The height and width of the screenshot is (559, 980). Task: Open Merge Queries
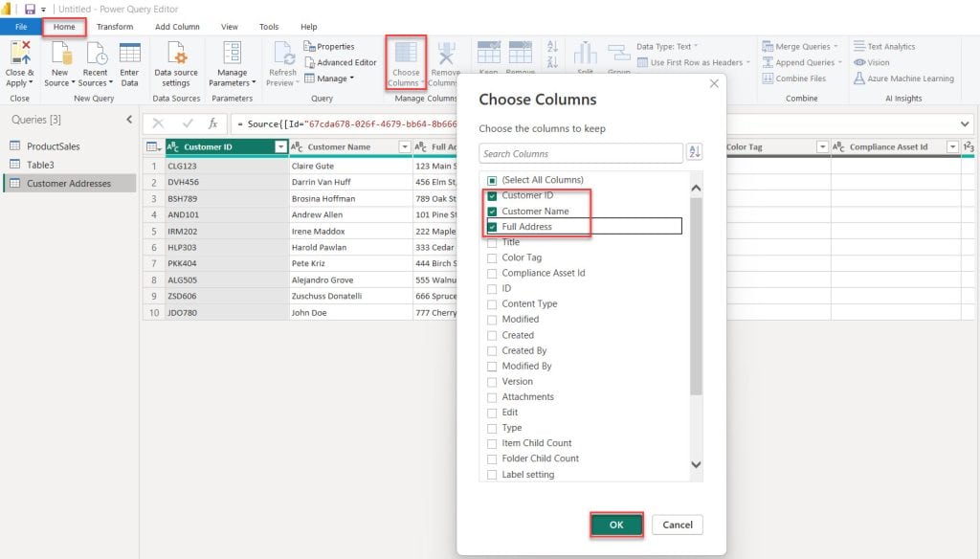point(799,46)
